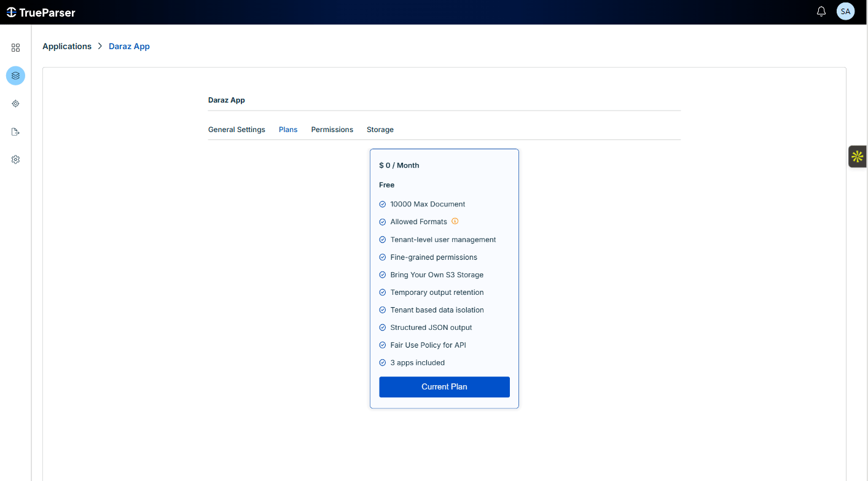868x481 pixels.
Task: Switch to the Permissions tab
Action: click(x=332, y=130)
